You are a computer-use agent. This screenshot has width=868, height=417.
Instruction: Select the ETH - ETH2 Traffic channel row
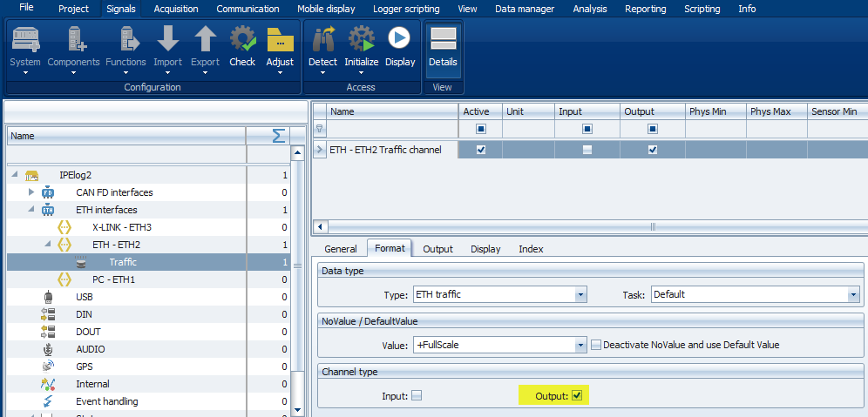[385, 150]
